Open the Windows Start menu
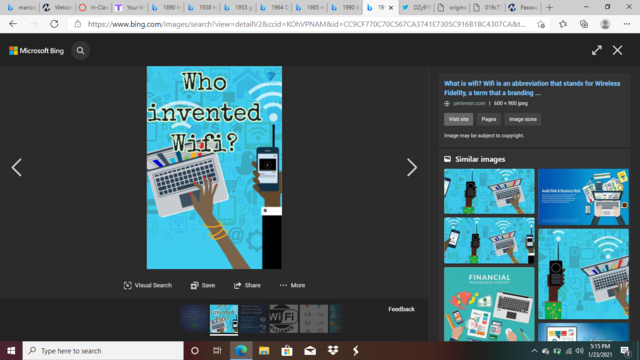640x360 pixels. [11, 351]
